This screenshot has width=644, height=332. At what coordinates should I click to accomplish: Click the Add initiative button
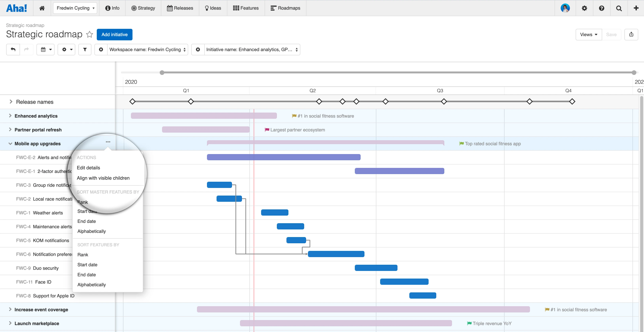point(115,34)
